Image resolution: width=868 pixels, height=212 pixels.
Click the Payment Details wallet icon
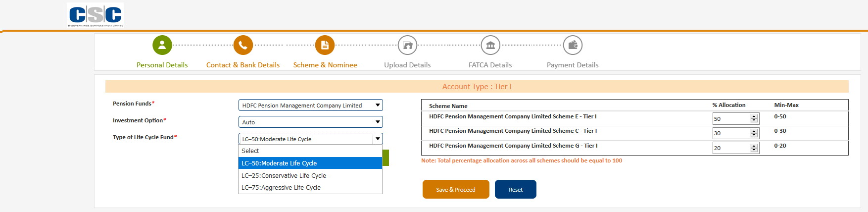(573, 45)
